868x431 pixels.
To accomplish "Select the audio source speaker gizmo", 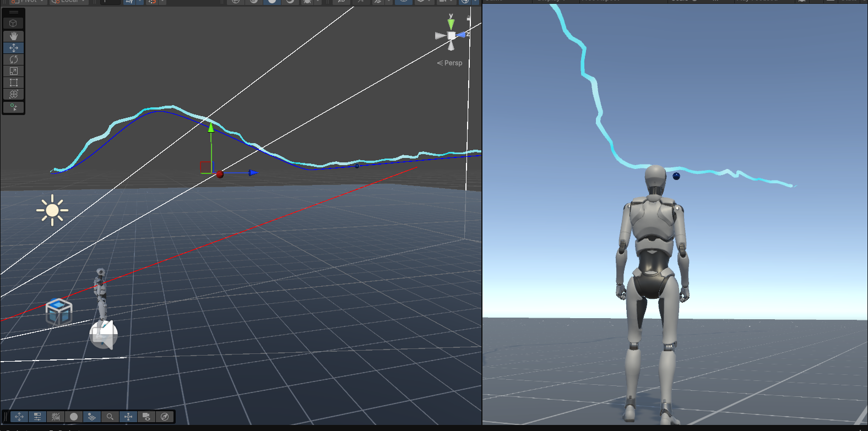I will tap(104, 334).
